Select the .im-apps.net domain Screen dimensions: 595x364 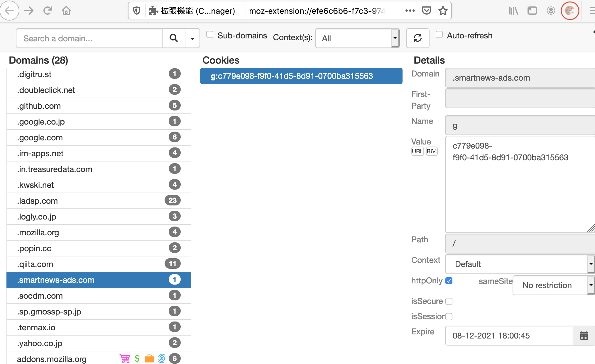[x=99, y=153]
